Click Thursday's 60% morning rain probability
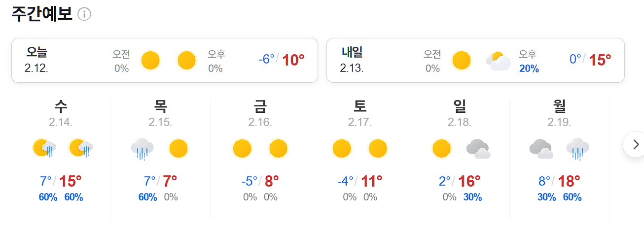Screen dimensions: 644x229 click(x=147, y=197)
